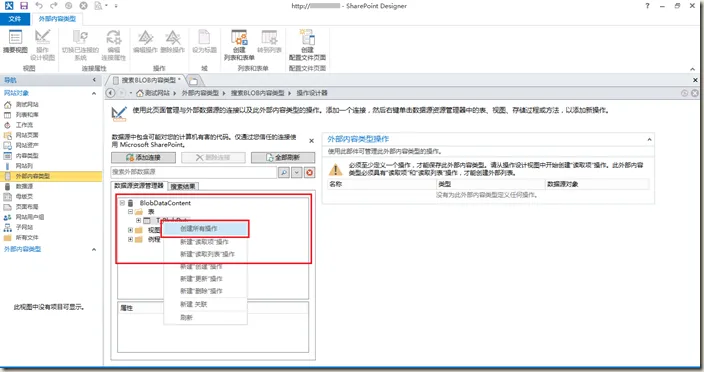Click the 全部刷新 button
This screenshot has width=704, height=372.
pos(283,158)
